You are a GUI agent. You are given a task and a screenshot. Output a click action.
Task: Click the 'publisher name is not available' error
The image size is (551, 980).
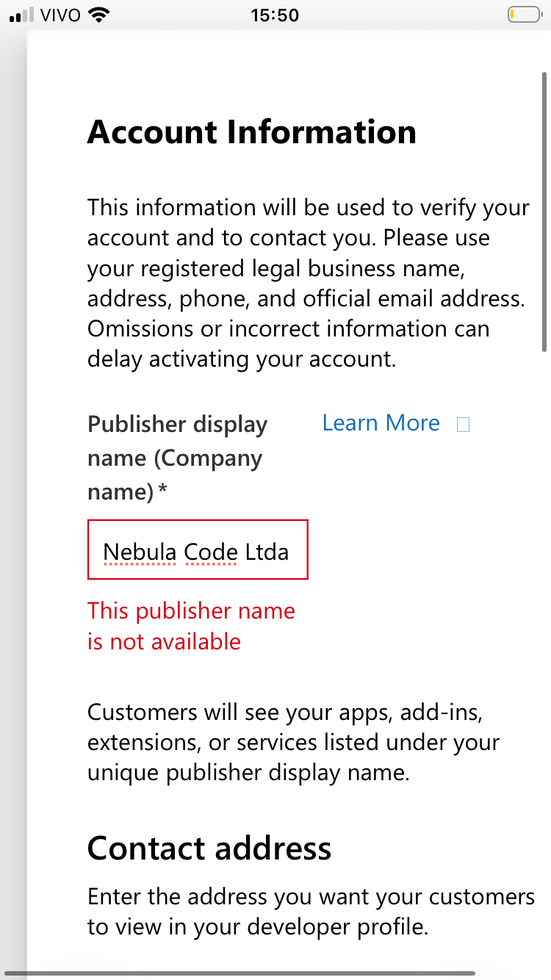click(191, 626)
